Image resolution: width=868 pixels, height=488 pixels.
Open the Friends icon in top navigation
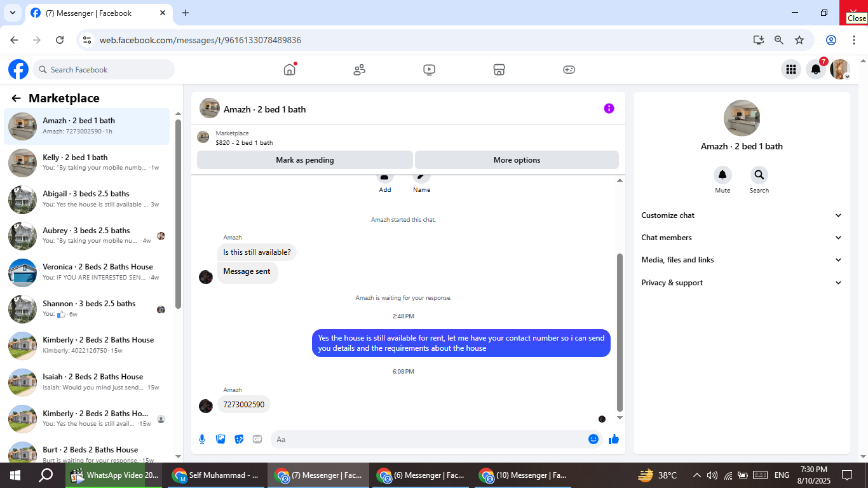(x=360, y=70)
